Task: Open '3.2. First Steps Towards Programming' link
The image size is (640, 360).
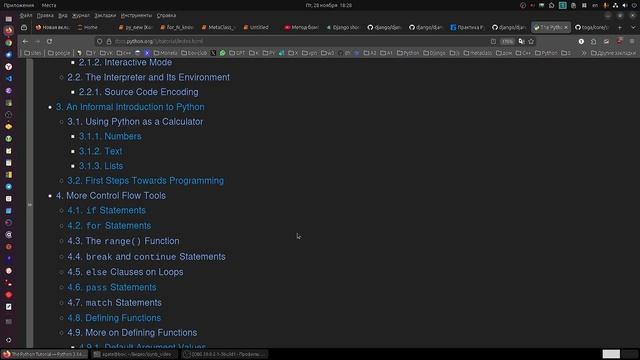Action: (145, 180)
